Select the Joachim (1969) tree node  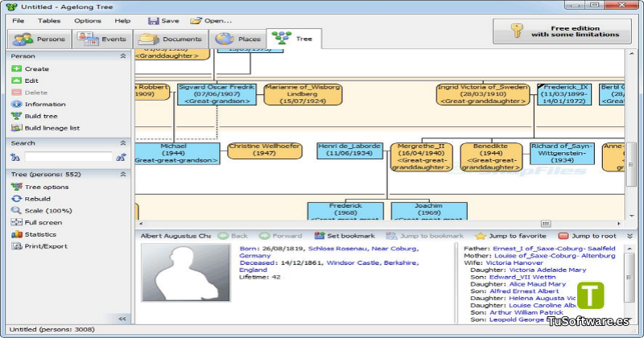(429, 211)
